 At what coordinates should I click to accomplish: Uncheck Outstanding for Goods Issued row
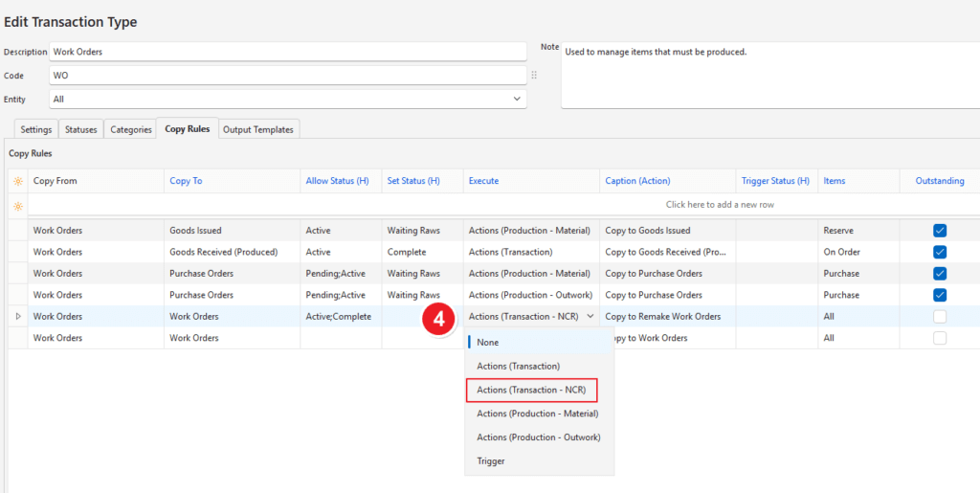pyautogui.click(x=939, y=231)
